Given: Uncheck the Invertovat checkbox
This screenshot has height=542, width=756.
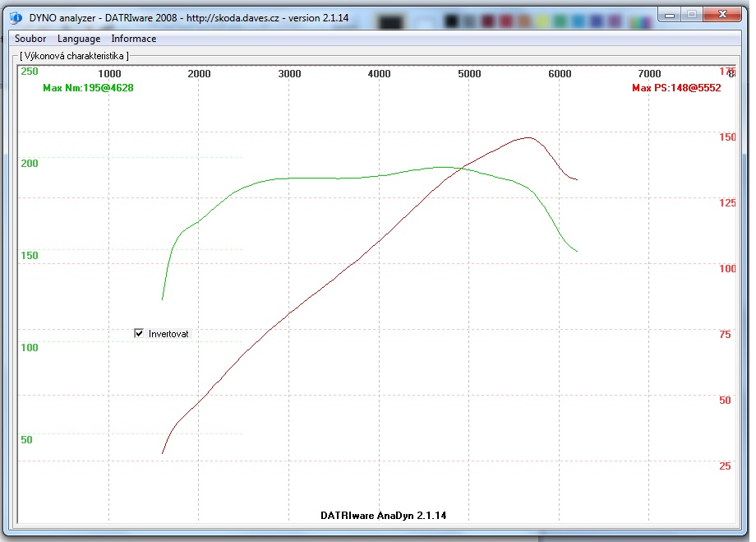Looking at the screenshot, I should [x=139, y=333].
